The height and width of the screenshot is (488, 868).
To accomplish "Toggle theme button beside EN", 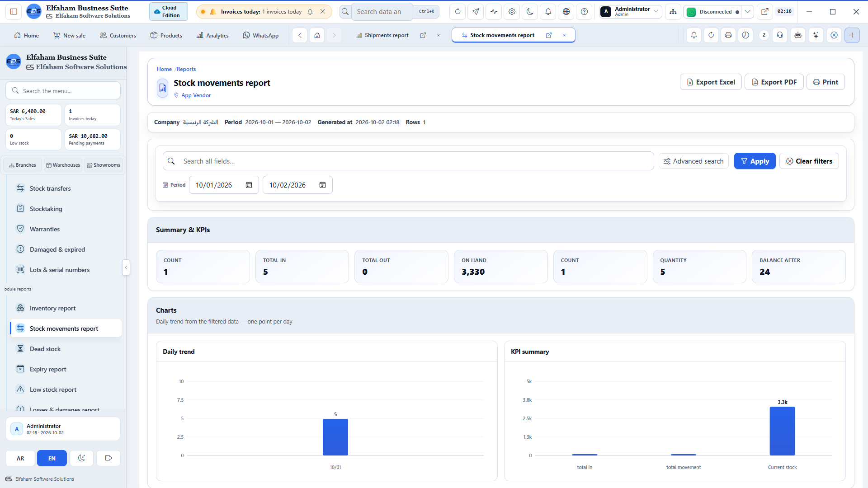I will [81, 458].
